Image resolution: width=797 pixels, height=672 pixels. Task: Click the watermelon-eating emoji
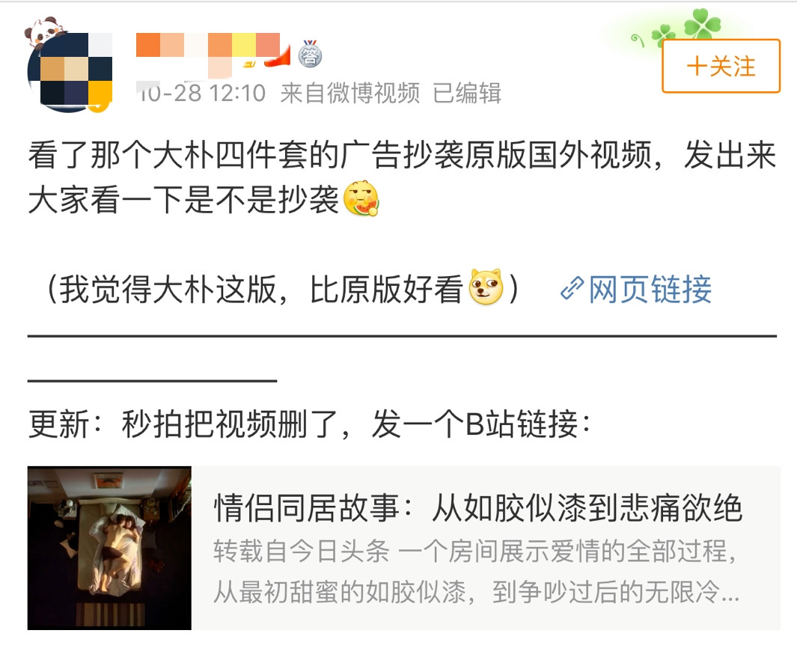pyautogui.click(x=361, y=198)
